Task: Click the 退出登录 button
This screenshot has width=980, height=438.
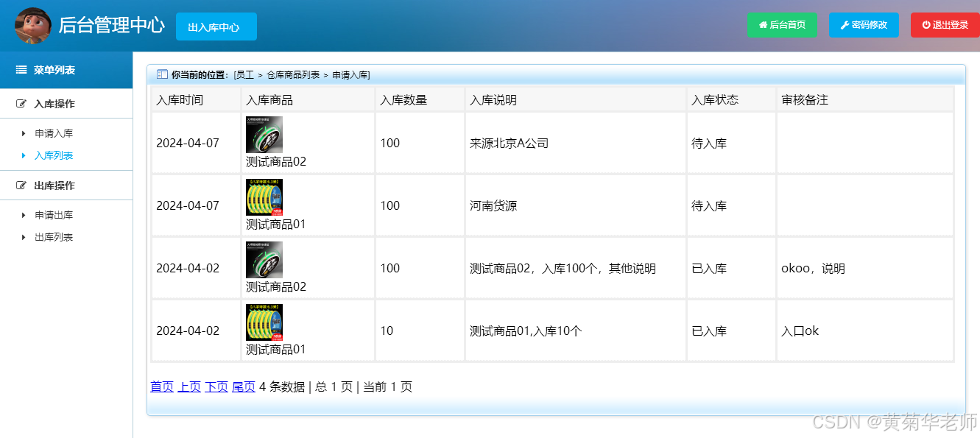Action: pyautogui.click(x=945, y=25)
